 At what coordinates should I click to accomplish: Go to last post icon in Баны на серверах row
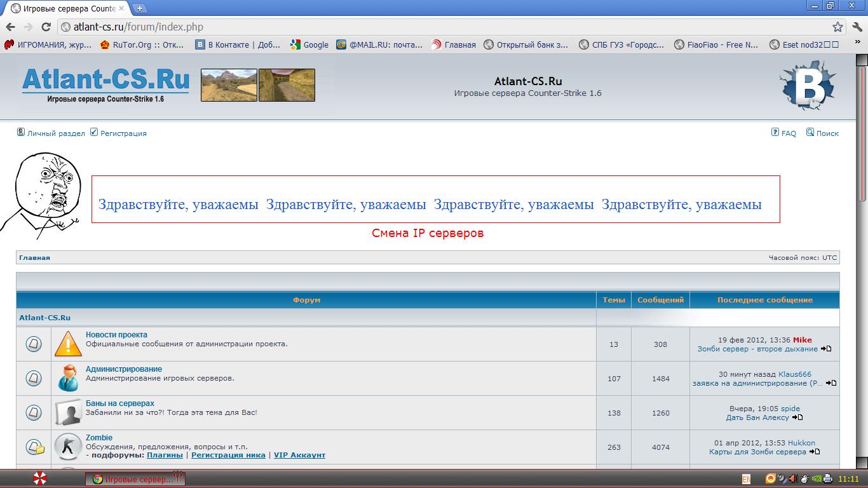pyautogui.click(x=797, y=417)
